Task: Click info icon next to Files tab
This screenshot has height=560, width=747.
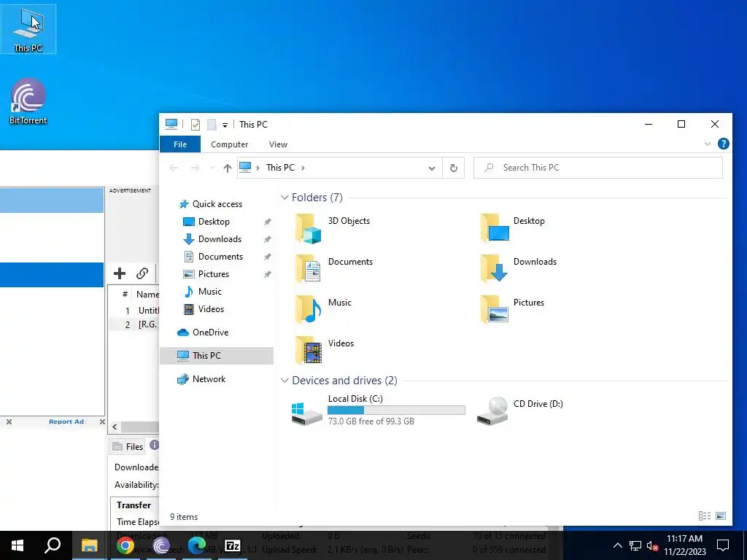Action: [154, 445]
